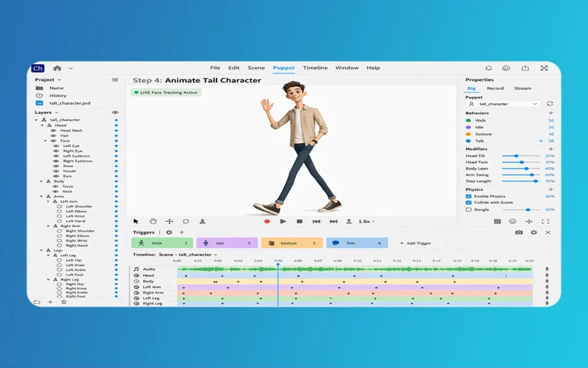Adjust the Arm Swing slider

pyautogui.click(x=532, y=175)
